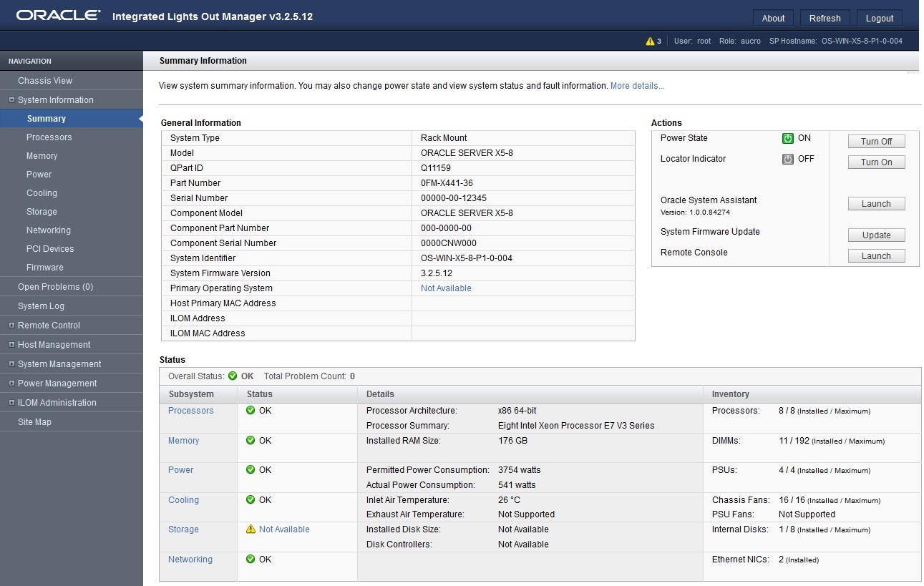Image resolution: width=924 pixels, height=586 pixels.
Task: Open the warning alerts icon showing 3
Action: click(x=650, y=41)
